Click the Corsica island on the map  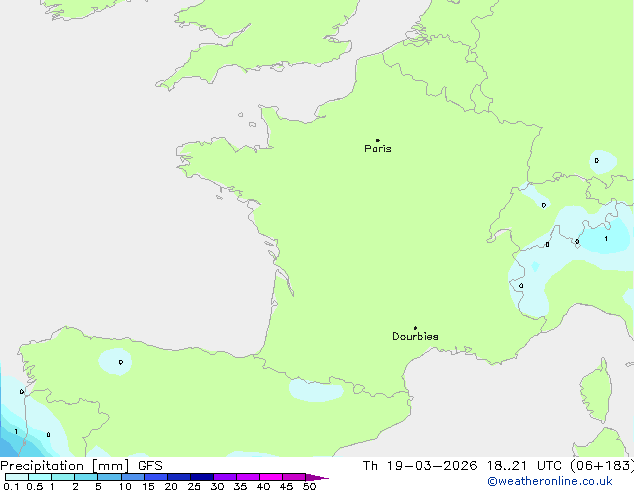tap(596, 390)
